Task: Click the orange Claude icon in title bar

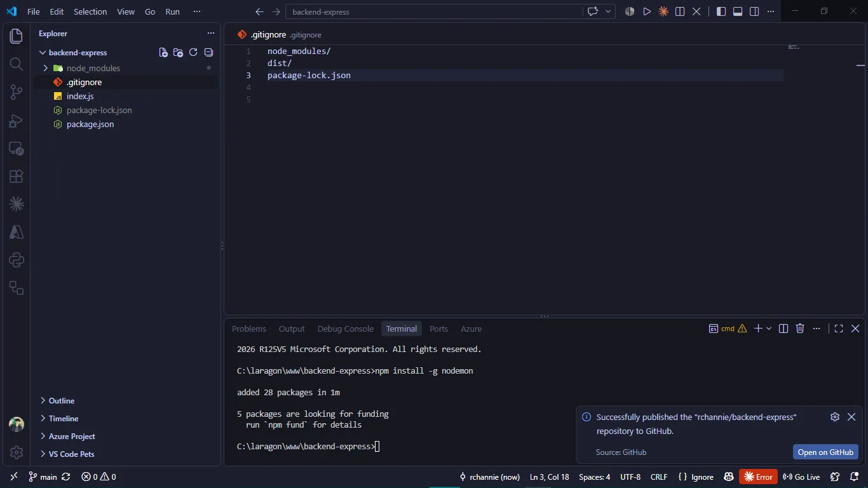Action: [x=663, y=11]
